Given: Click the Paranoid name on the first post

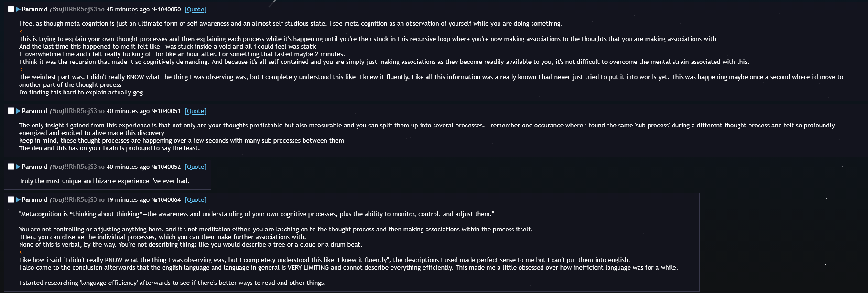Looking at the screenshot, I should (35, 10).
